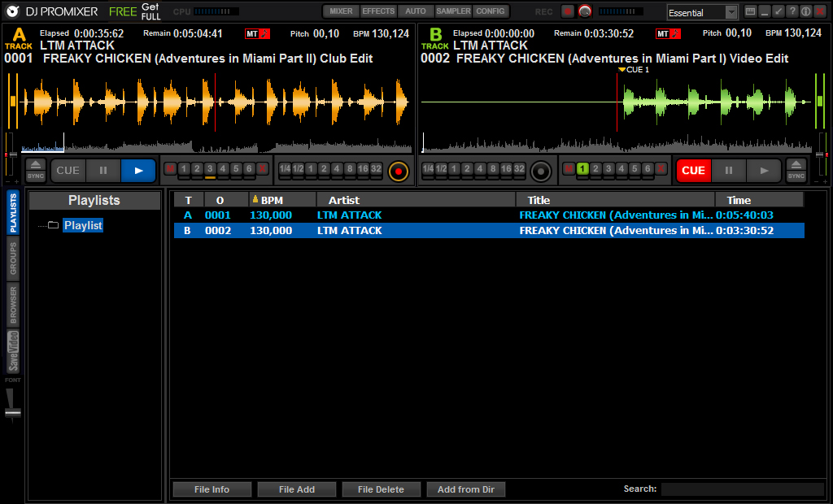Toggle hot cue 1 on deck B
The image size is (833, 504).
582,169
